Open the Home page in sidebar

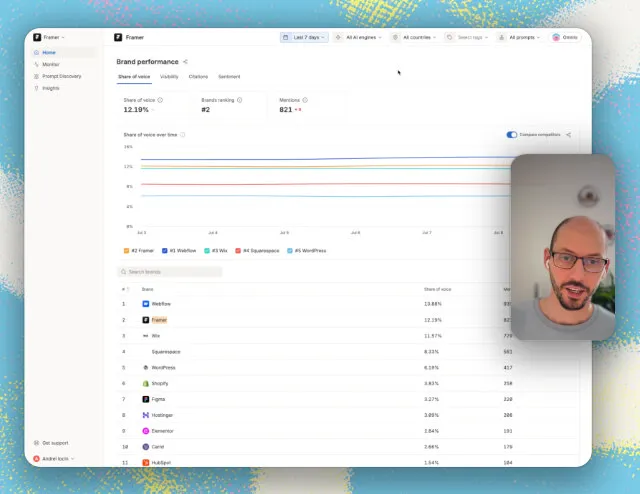pyautogui.click(x=63, y=52)
